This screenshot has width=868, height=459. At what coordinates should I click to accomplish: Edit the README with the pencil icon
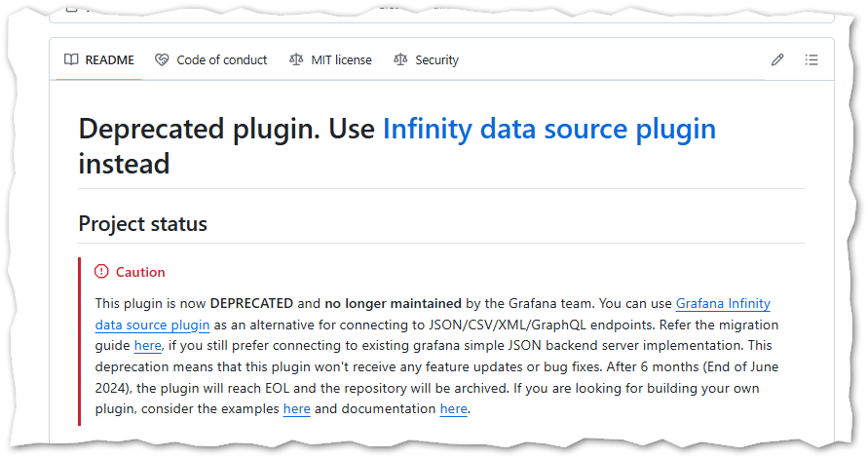tap(777, 60)
